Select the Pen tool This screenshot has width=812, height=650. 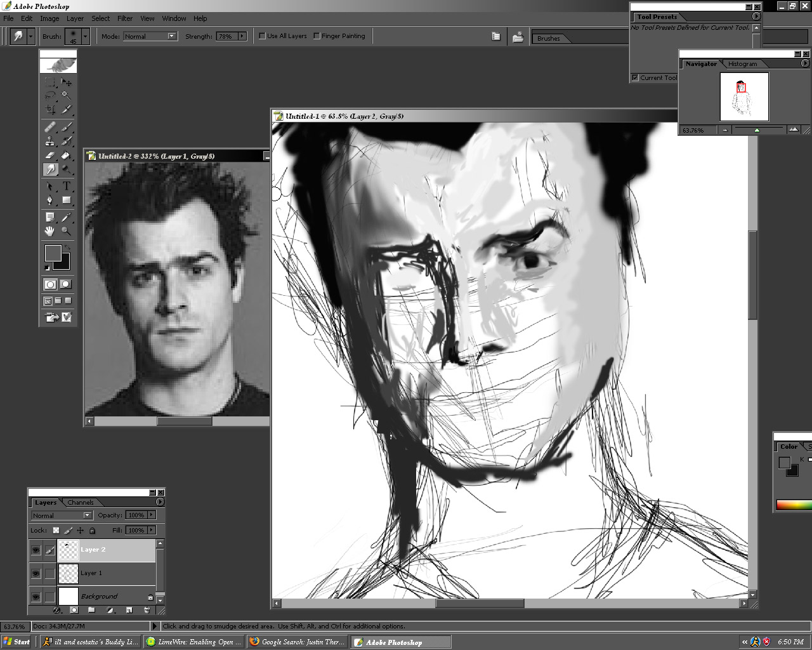pos(50,200)
